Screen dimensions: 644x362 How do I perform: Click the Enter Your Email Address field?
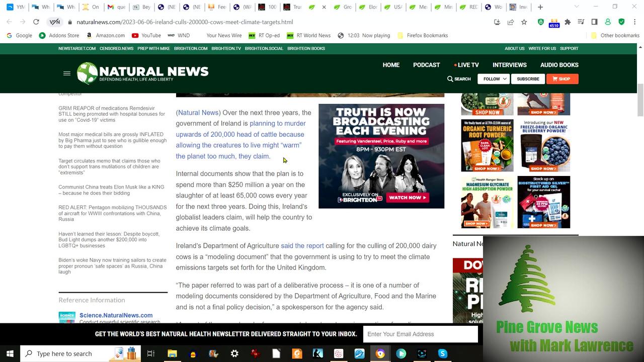[421, 334]
